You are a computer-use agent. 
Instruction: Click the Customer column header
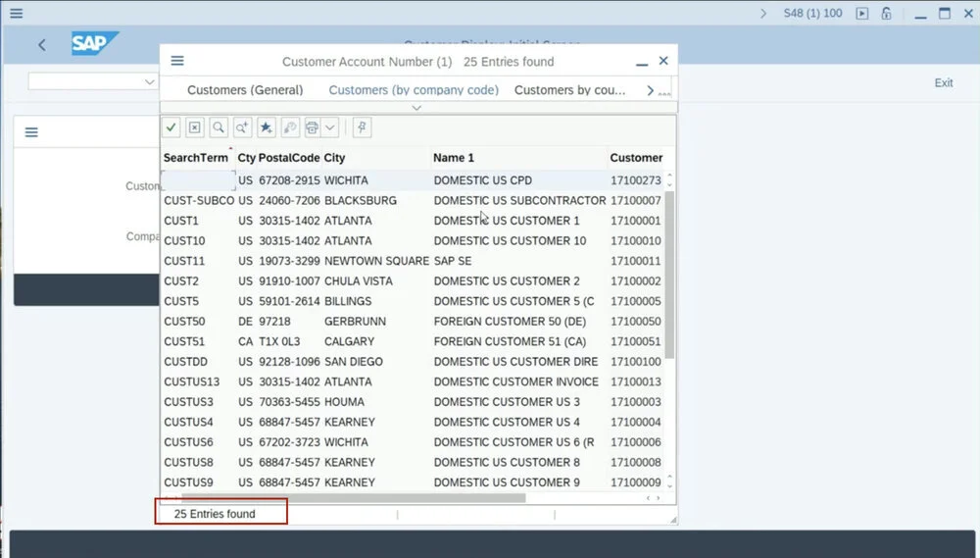pos(636,158)
